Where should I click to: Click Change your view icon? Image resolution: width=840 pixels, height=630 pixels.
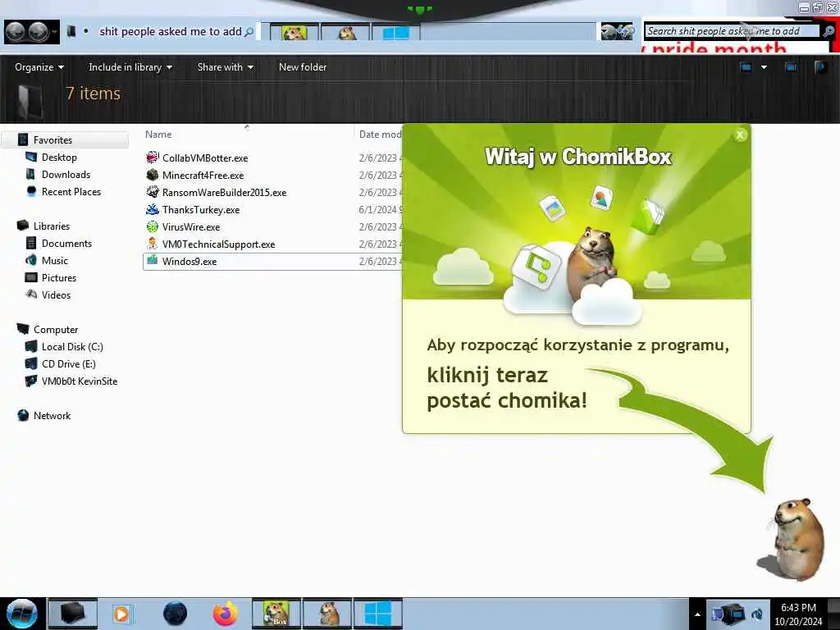coord(746,67)
